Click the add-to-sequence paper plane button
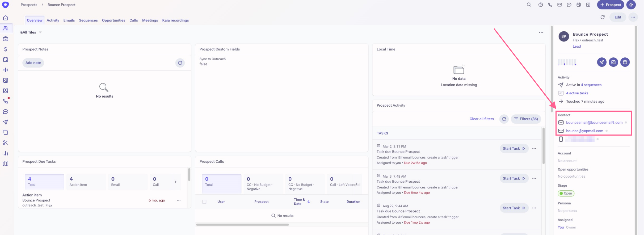The height and width of the screenshot is (235, 644). point(602,62)
